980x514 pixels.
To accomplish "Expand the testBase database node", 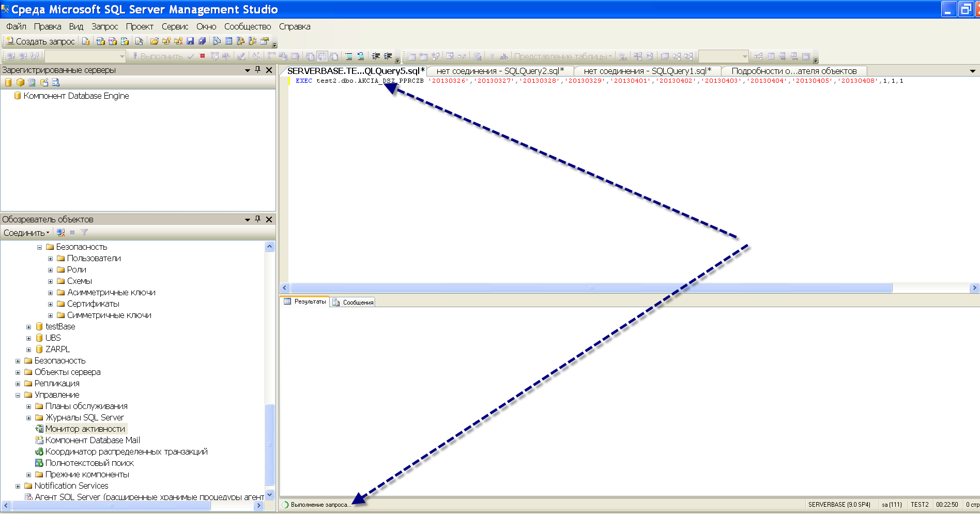I will coord(28,327).
